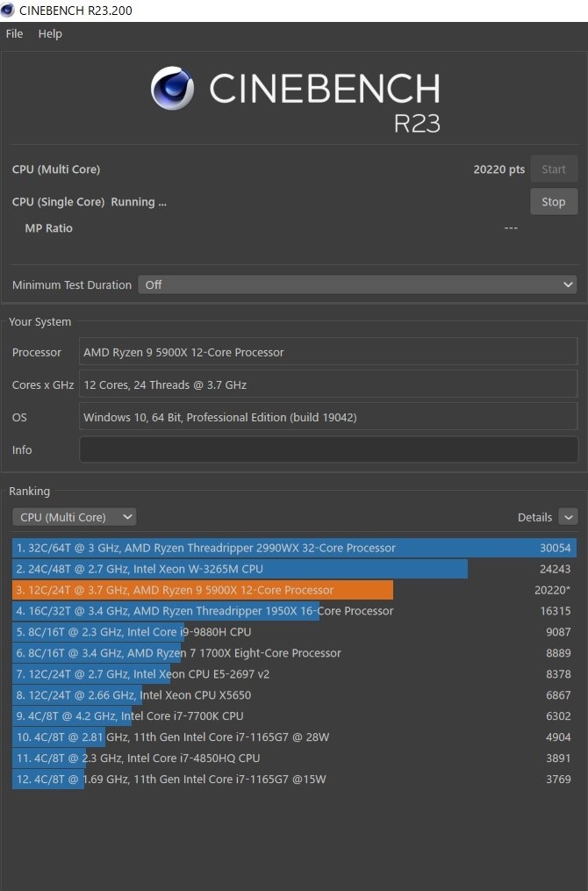This screenshot has height=891, width=588.
Task: Open the CPU (Multi Core) ranking dropdown
Action: click(75, 517)
